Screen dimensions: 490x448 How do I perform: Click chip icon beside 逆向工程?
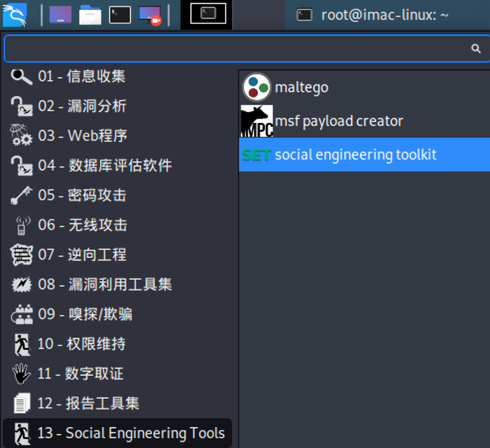[x=21, y=255]
